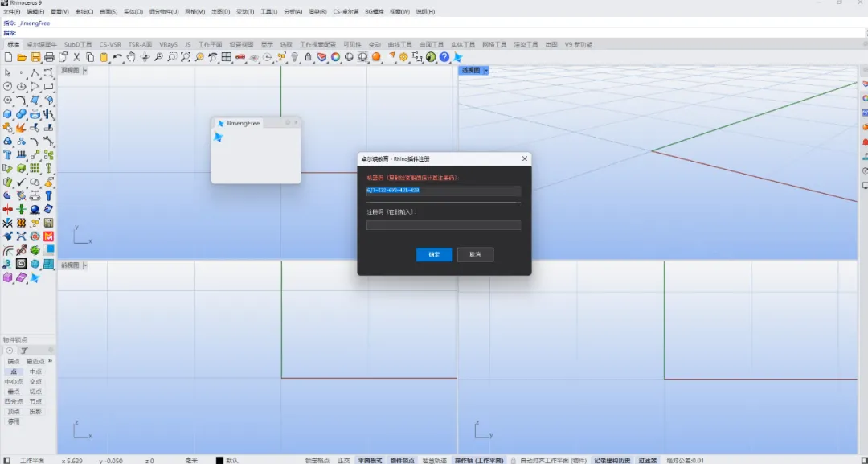
Task: Click the New file icon in toolbar
Action: click(8, 57)
